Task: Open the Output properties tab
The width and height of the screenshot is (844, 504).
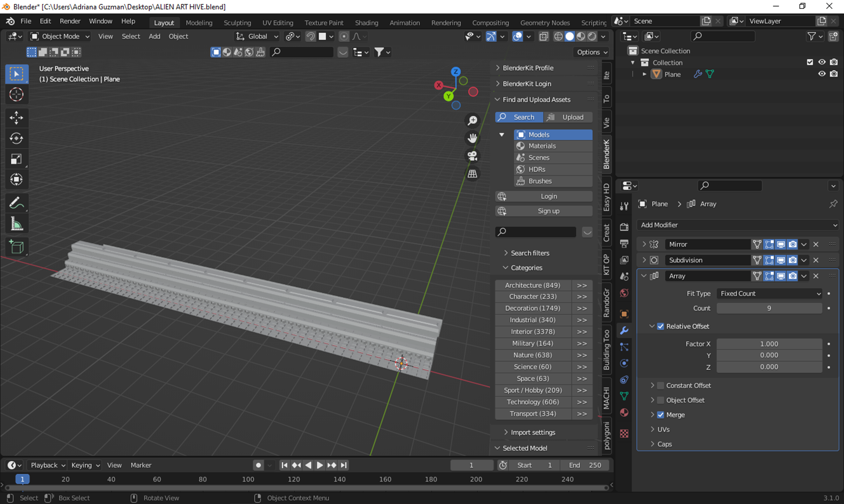Action: click(x=624, y=243)
